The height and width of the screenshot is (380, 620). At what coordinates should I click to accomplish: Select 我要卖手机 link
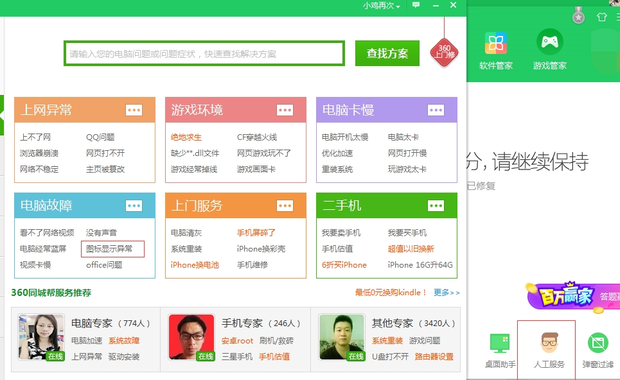pyautogui.click(x=341, y=233)
